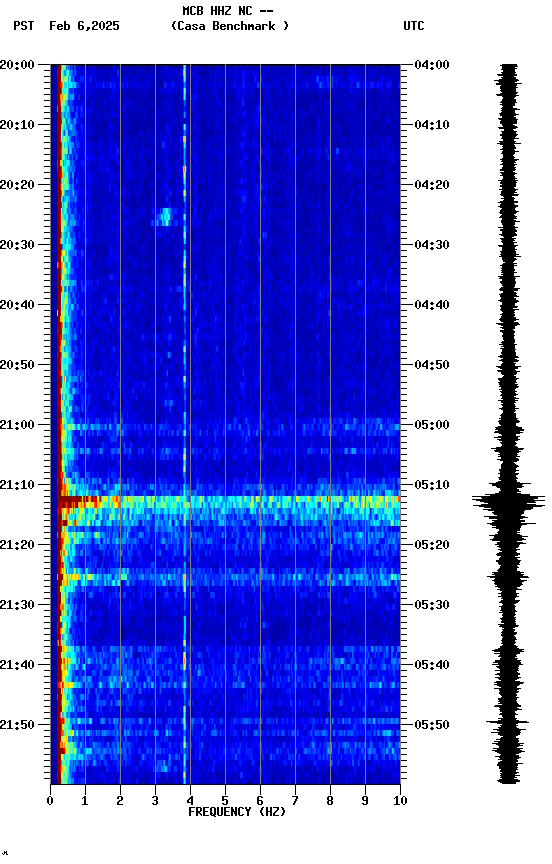Click frequency axis tick label 2
Image resolution: width=552 pixels, height=864 pixels.
120,801
